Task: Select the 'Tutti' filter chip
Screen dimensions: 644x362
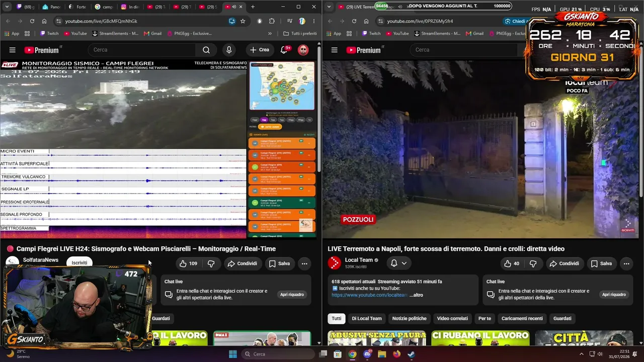Action: point(337,318)
